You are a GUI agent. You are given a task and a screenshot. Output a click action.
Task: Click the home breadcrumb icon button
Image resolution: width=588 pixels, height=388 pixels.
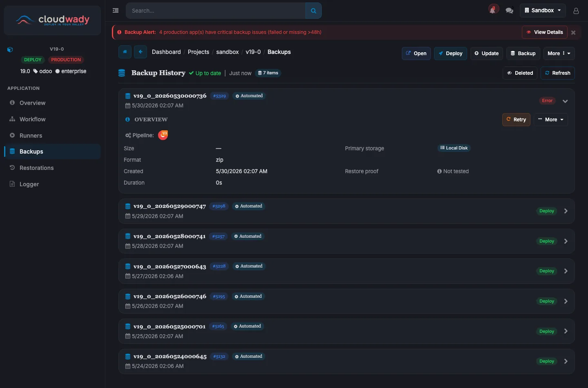[x=125, y=52]
